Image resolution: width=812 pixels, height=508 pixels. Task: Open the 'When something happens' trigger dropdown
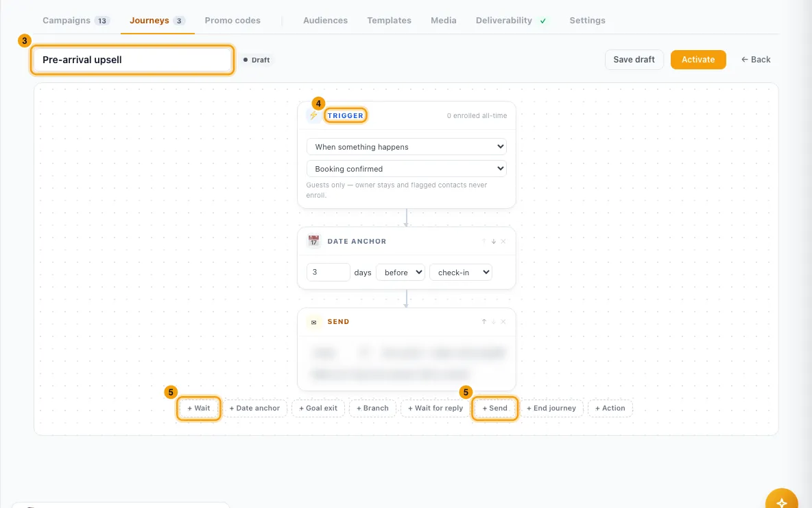(407, 147)
